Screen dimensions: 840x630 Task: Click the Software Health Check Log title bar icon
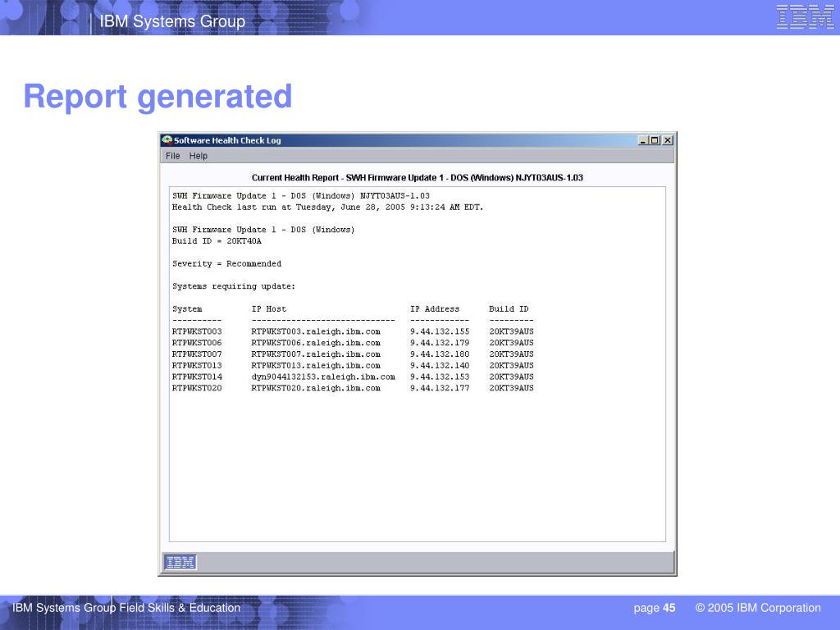tap(167, 140)
